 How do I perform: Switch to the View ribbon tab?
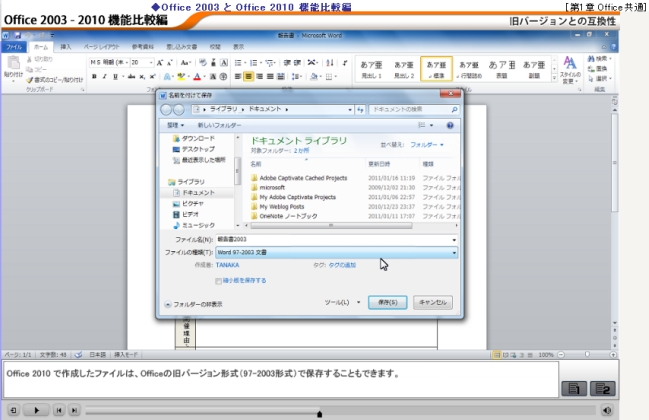[238, 47]
